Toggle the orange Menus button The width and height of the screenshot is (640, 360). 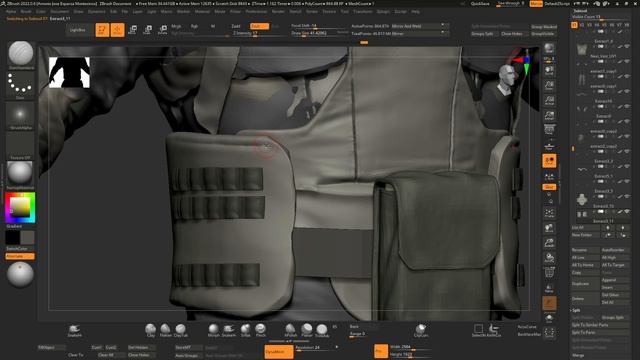[536, 4]
